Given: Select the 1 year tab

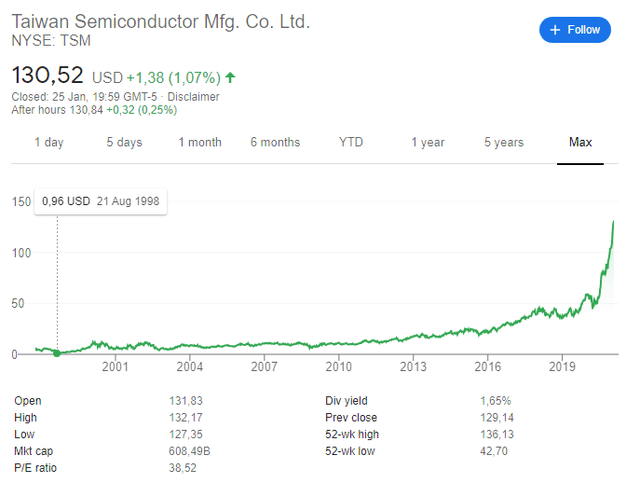Looking at the screenshot, I should point(427,142).
